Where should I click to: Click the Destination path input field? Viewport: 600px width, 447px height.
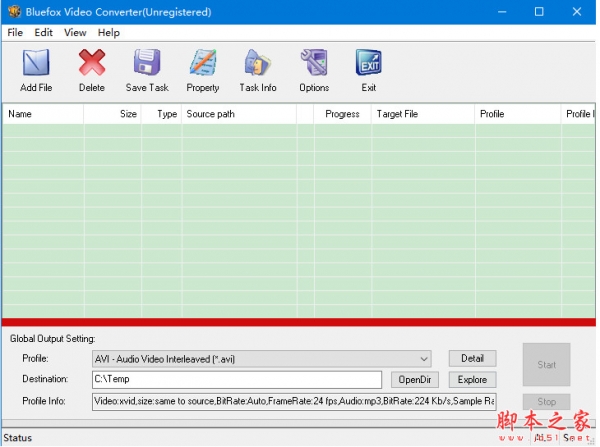237,380
